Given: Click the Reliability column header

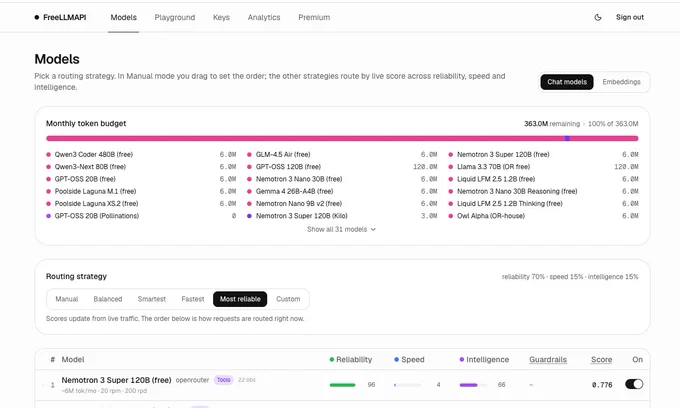Looking at the screenshot, I should [350, 359].
